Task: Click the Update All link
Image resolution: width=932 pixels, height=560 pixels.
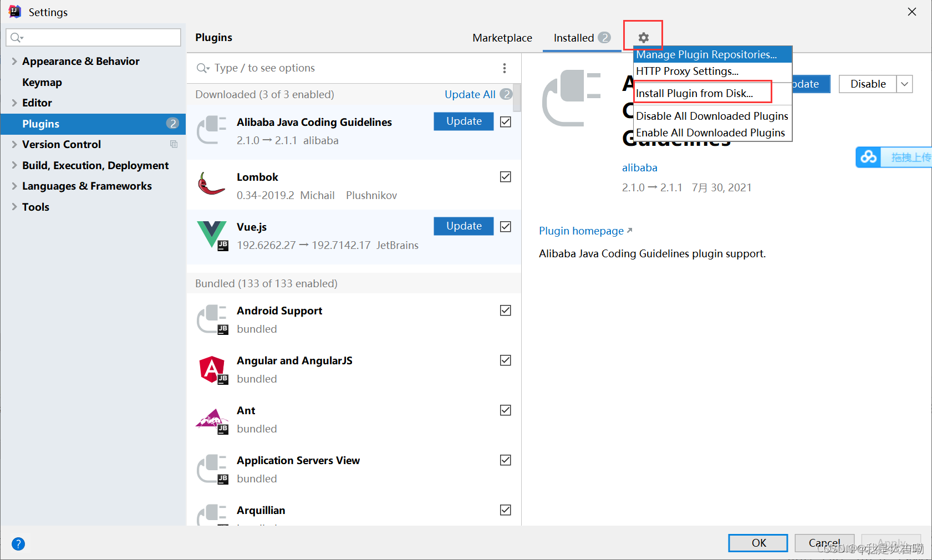Action: coord(470,94)
